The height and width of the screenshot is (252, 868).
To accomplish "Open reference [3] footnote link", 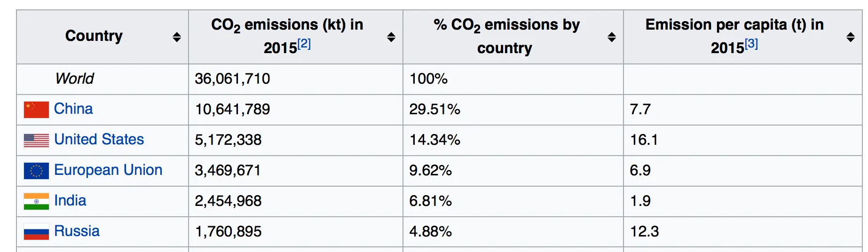I will point(751,44).
